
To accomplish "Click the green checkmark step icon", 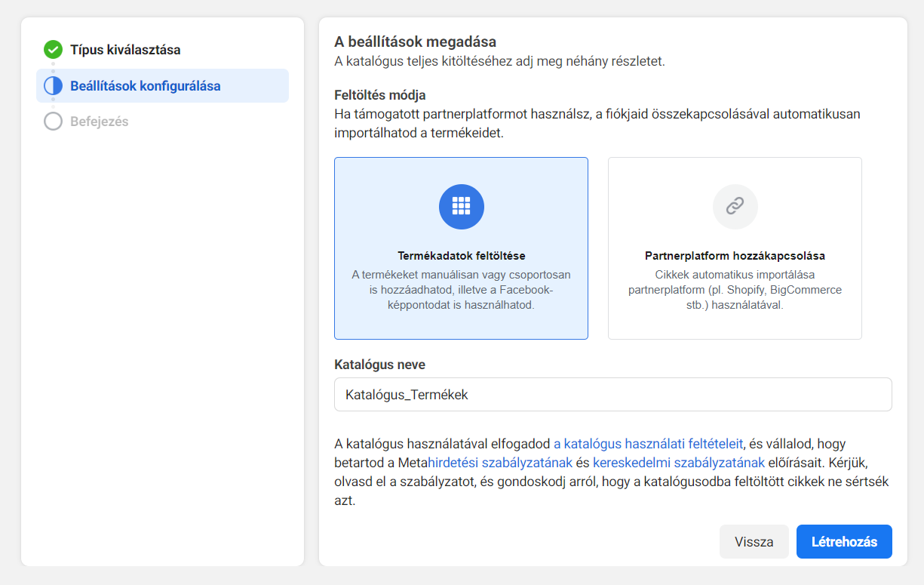I will point(53,50).
